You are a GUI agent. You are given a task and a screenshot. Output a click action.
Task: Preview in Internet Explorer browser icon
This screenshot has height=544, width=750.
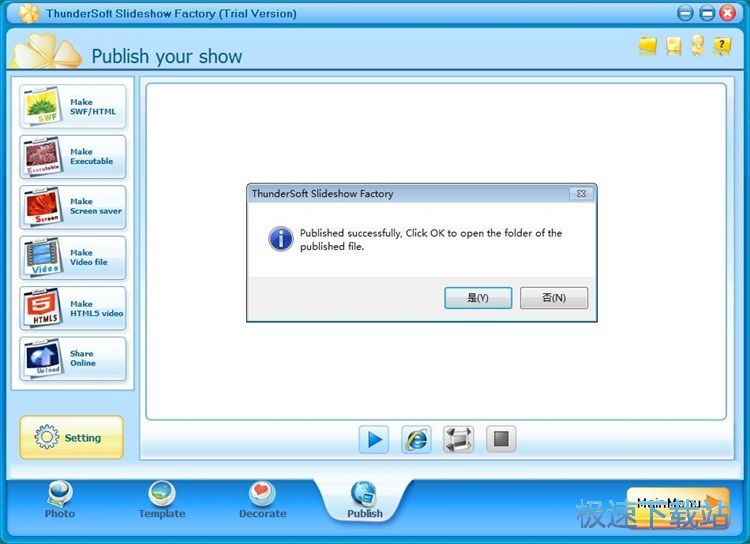(x=416, y=439)
